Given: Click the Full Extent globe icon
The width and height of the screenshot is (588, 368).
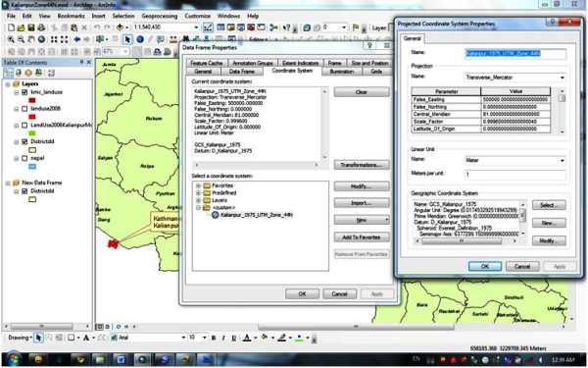Looking at the screenshot, I should coord(41,39).
